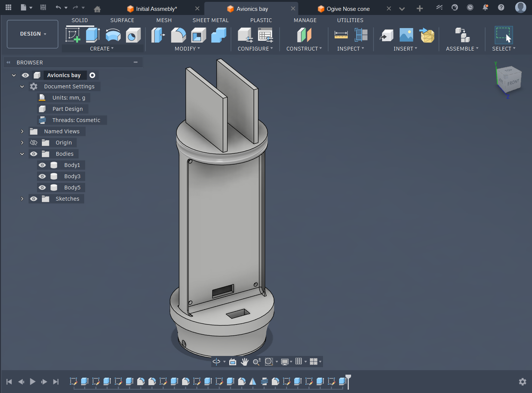Click the Extrude tool icon
The width and height of the screenshot is (532, 393).
coord(93,35)
